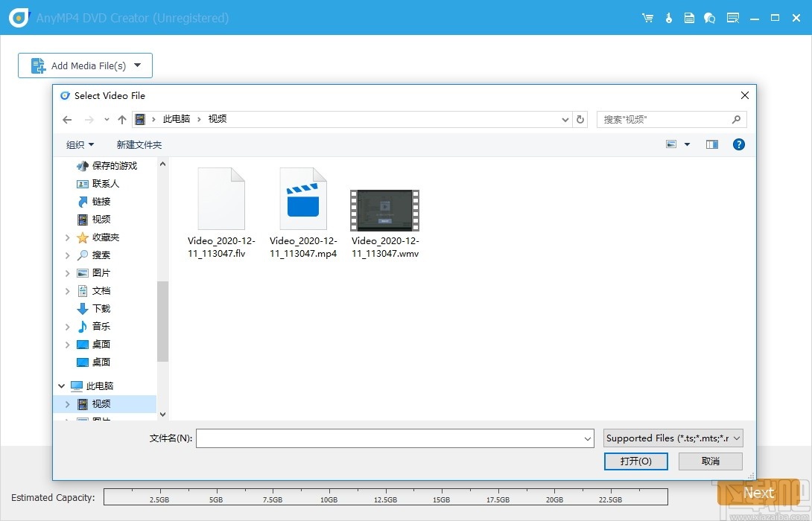
Task: Open Help with the blue question mark
Action: tap(738, 144)
